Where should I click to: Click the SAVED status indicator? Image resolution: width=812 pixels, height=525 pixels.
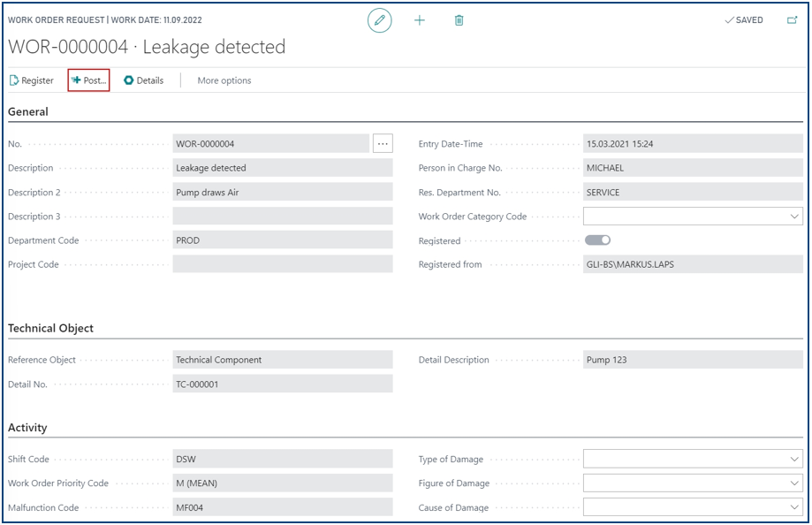pyautogui.click(x=744, y=20)
